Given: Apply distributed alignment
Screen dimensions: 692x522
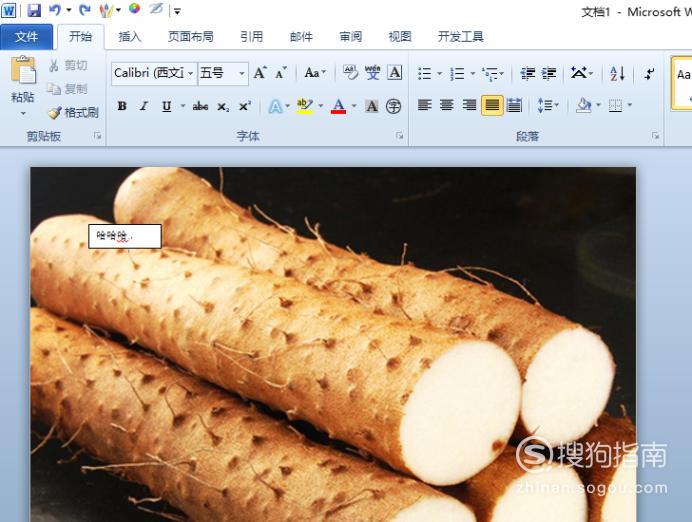Looking at the screenshot, I should [x=514, y=105].
